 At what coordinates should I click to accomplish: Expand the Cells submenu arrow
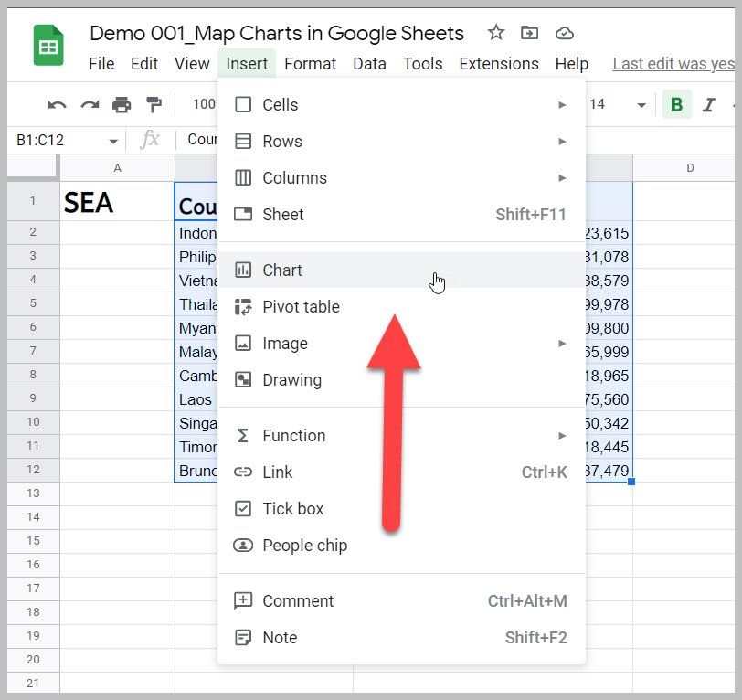562,104
